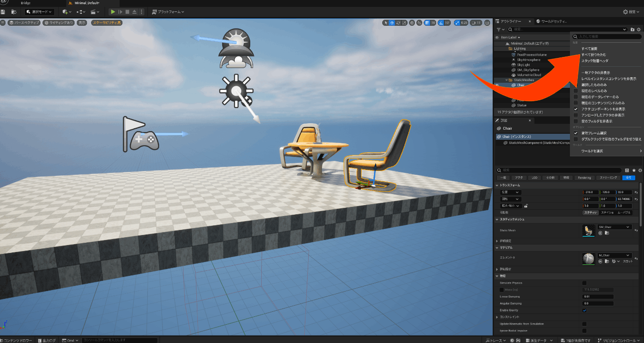Screen dimensions: 644x343
Task: Check 空のフォルダを非表示 option
Action: (x=575, y=121)
